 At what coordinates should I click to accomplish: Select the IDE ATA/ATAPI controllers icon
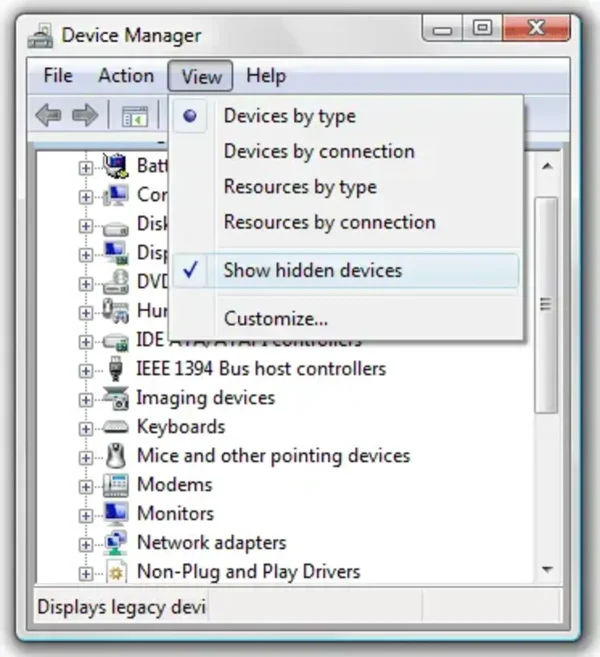pos(116,342)
